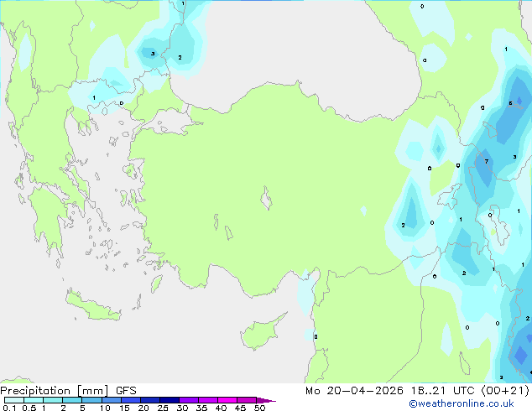Select the 5–10 mm legend color swatch
The height and width of the screenshot is (411, 532).
click(x=91, y=400)
